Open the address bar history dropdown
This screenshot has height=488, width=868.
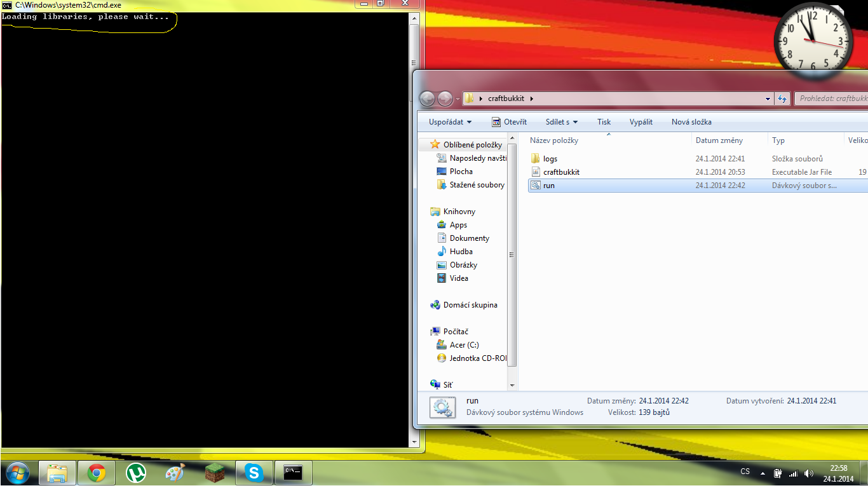click(x=768, y=98)
